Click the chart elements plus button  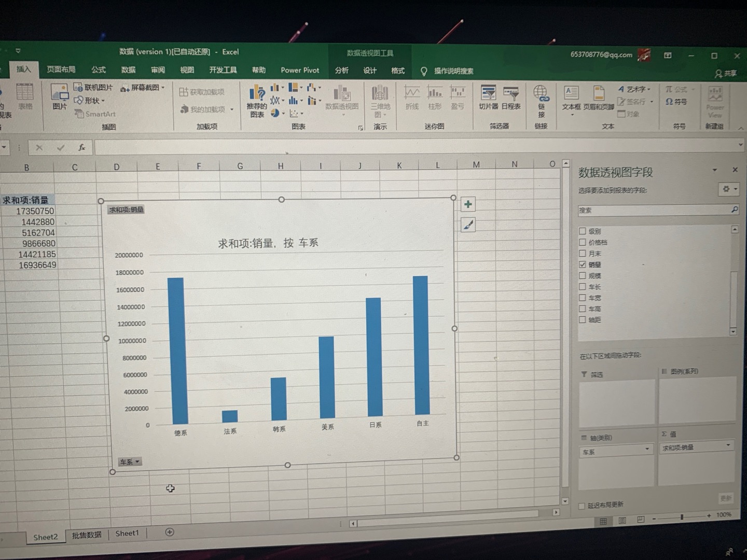(x=468, y=204)
